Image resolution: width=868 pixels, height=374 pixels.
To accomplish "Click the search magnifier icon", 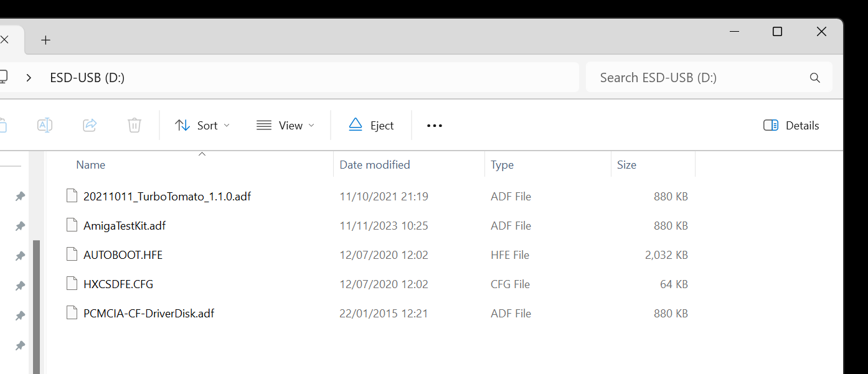I will coord(814,78).
